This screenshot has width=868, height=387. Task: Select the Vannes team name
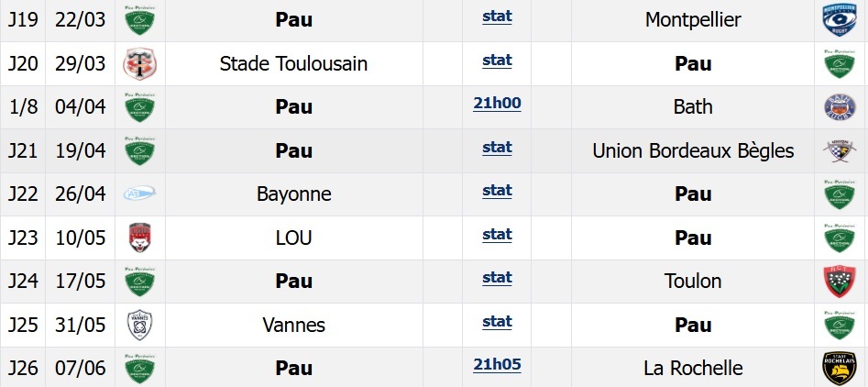point(294,325)
